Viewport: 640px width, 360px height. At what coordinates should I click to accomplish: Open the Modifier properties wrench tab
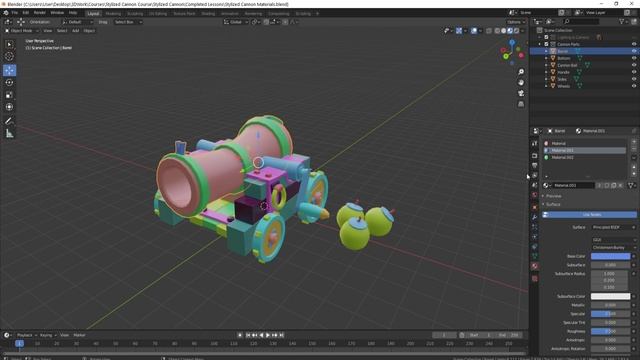point(535,217)
